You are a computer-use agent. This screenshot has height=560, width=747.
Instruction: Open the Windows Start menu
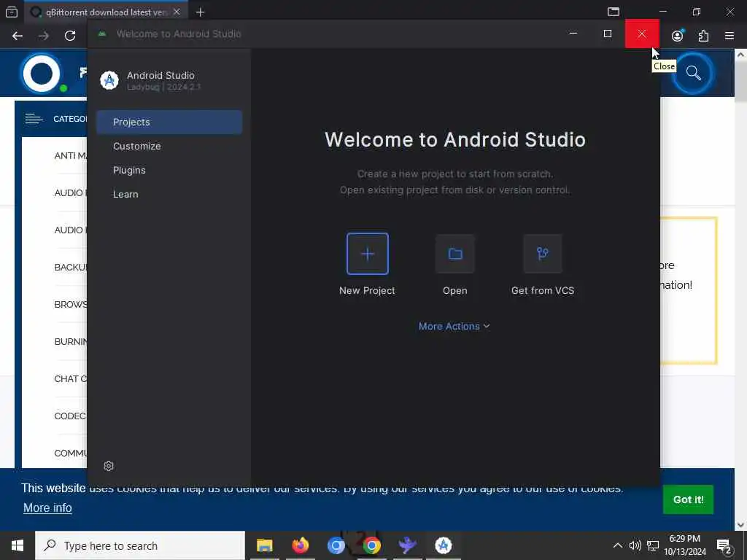18,545
